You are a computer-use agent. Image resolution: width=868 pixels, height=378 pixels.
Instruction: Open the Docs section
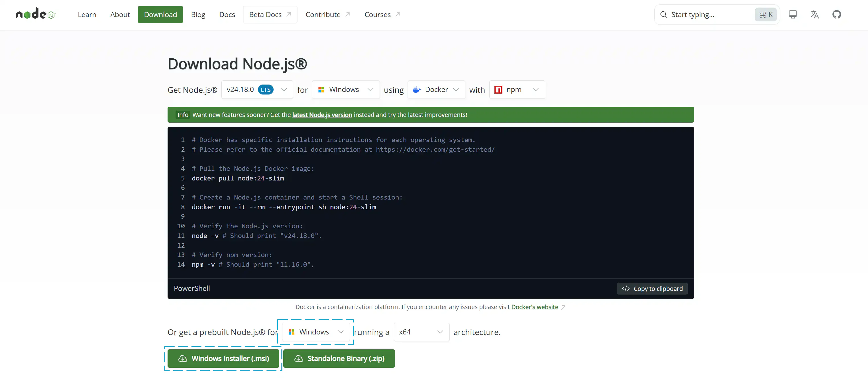click(227, 15)
